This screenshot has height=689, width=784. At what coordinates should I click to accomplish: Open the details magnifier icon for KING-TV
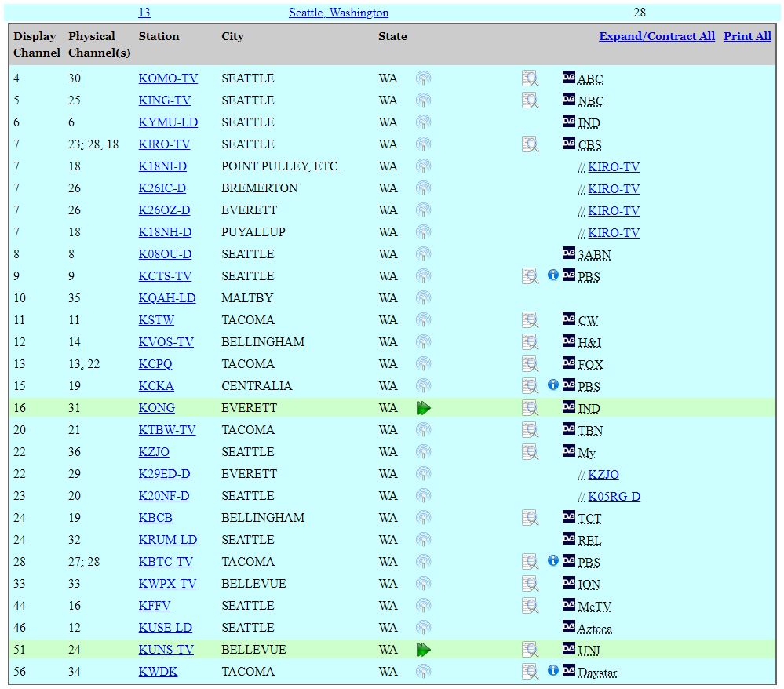[531, 100]
